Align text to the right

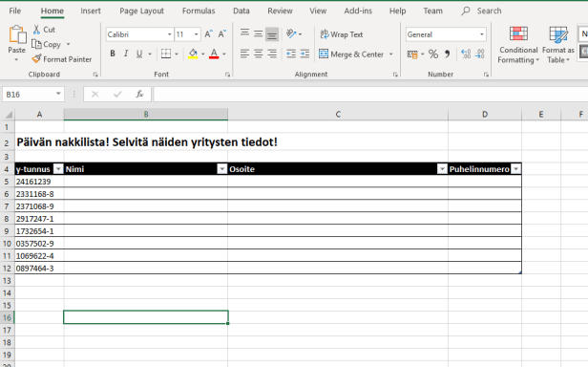click(272, 54)
